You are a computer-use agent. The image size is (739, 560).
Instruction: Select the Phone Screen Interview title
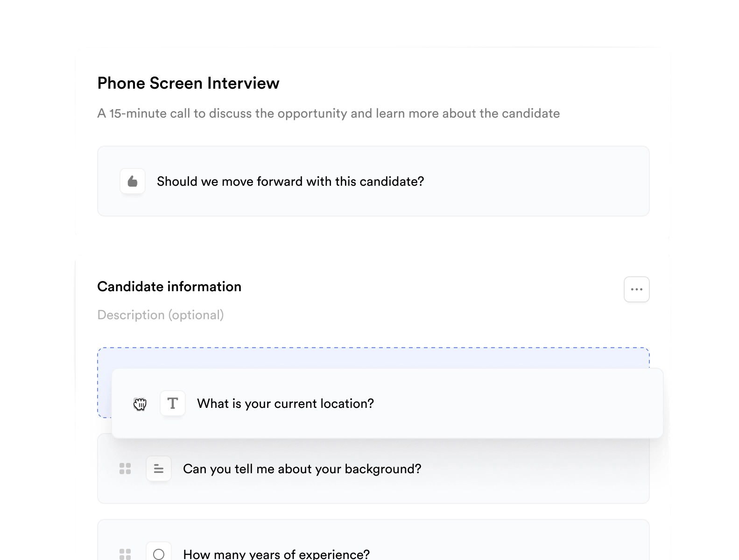[188, 83]
